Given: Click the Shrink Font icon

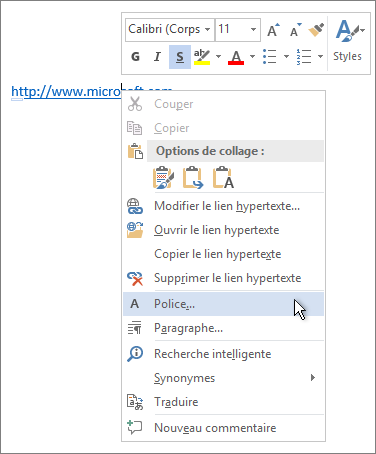Looking at the screenshot, I should [x=295, y=30].
